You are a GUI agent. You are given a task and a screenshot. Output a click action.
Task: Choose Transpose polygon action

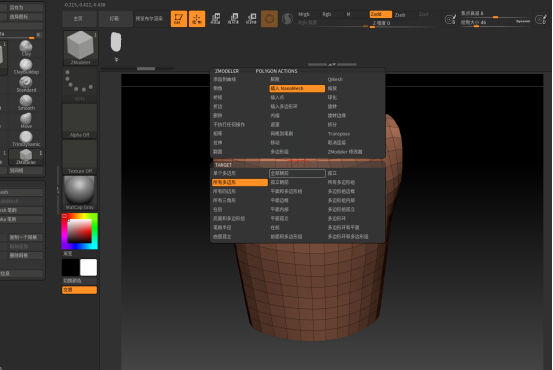tap(339, 134)
